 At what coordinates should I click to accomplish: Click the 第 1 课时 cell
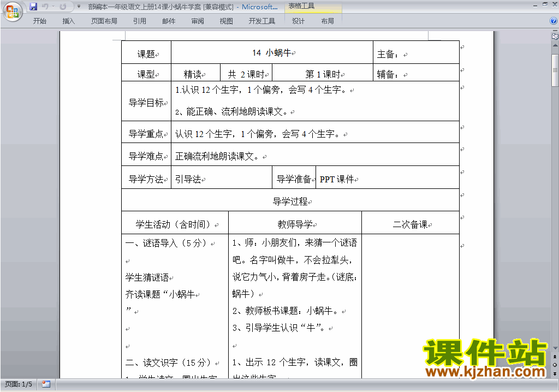coord(323,73)
